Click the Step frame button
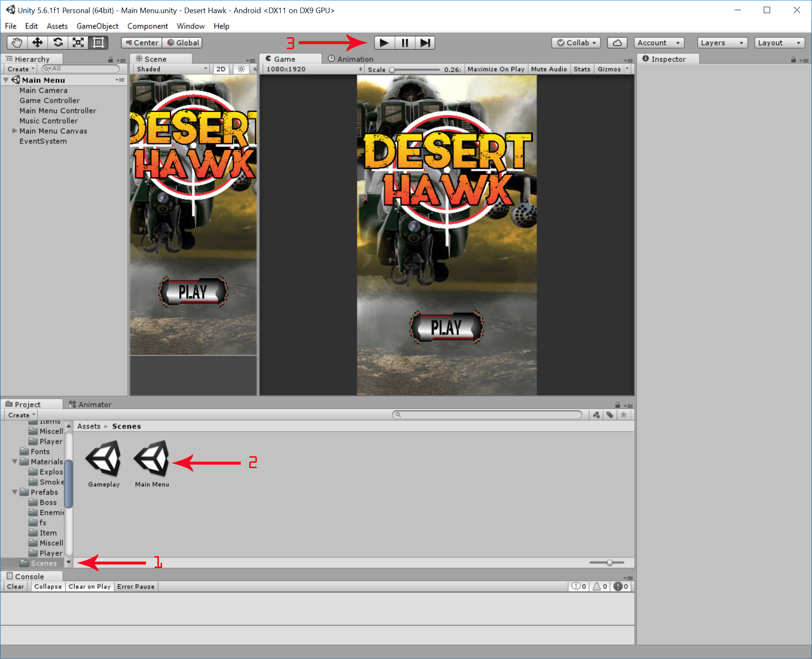This screenshot has width=812, height=659. [425, 43]
